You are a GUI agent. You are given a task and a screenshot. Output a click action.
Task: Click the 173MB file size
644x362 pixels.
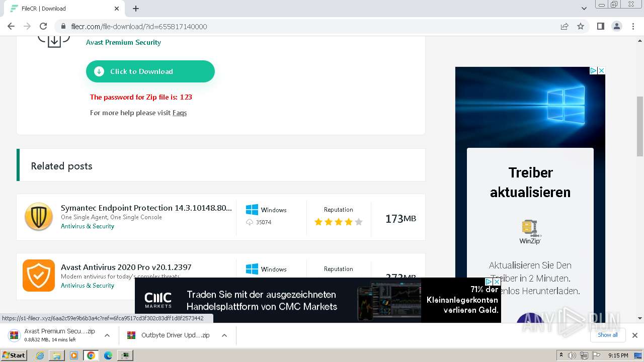pos(400,219)
